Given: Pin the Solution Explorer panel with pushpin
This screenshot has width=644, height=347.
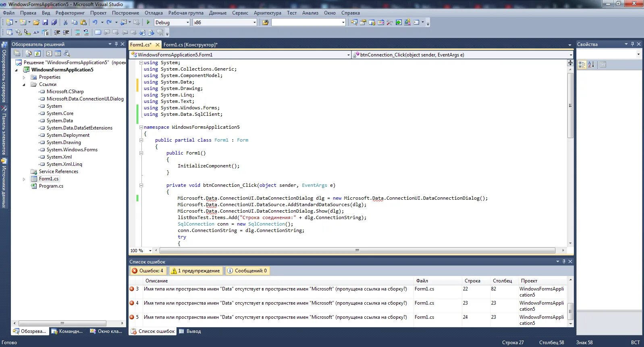Looking at the screenshot, I should point(116,44).
